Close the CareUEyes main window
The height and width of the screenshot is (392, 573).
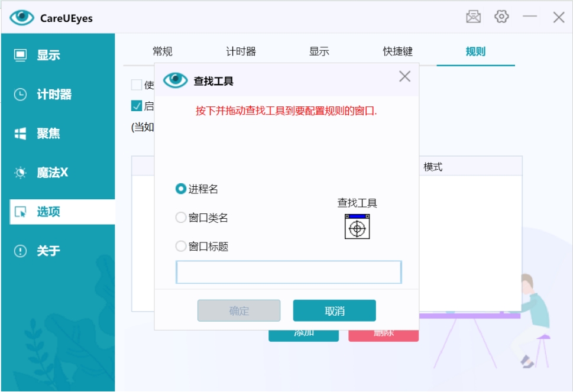coord(558,17)
